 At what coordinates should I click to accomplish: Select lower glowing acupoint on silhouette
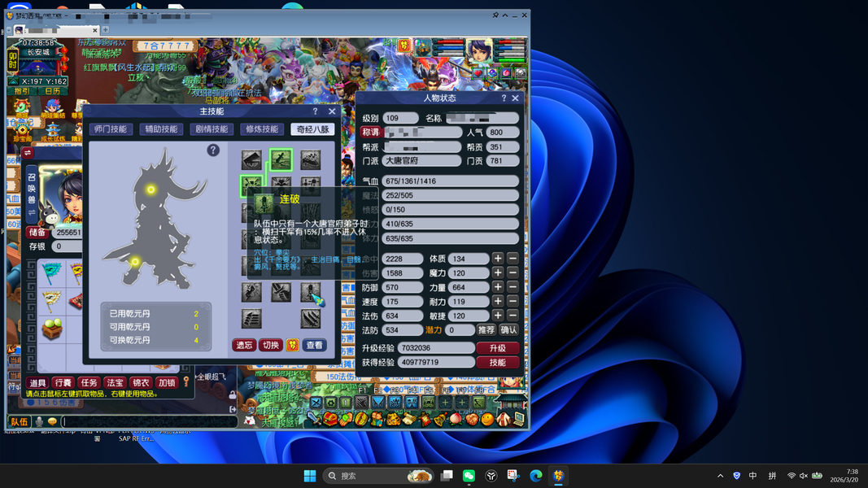pyautogui.click(x=135, y=262)
